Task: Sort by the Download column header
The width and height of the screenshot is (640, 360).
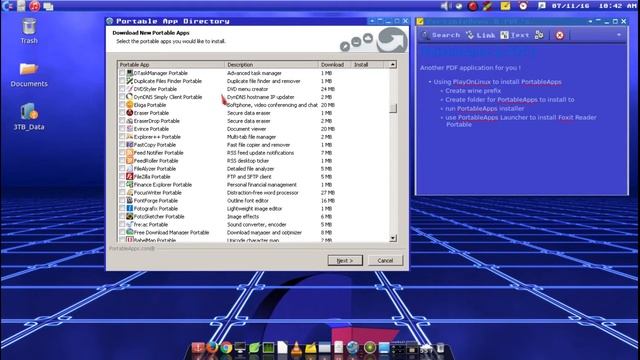Action: [335, 64]
